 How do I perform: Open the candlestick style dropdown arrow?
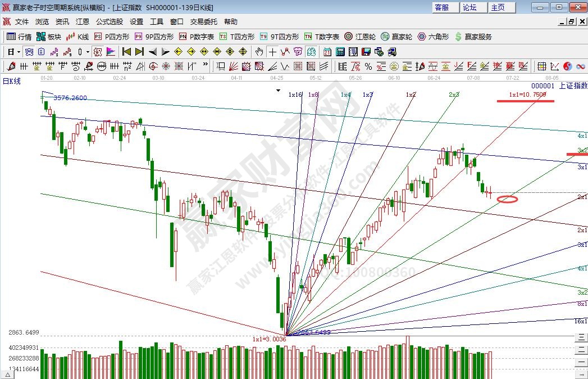point(88,52)
